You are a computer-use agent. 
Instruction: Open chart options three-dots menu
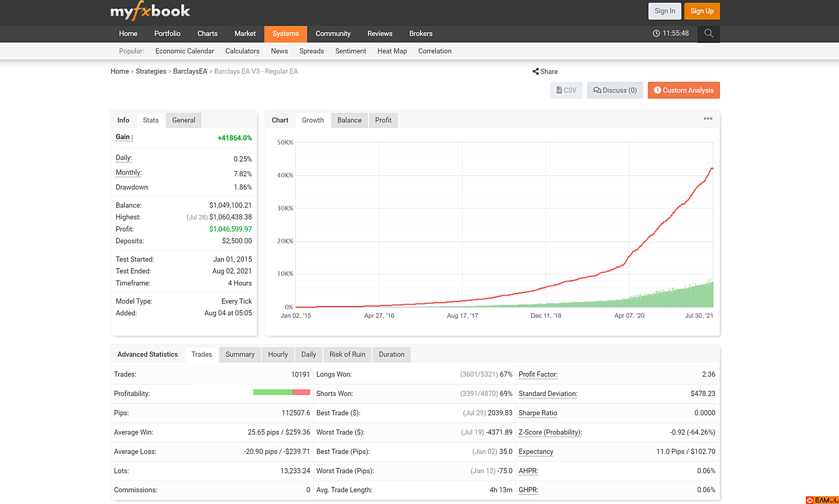[x=708, y=119]
